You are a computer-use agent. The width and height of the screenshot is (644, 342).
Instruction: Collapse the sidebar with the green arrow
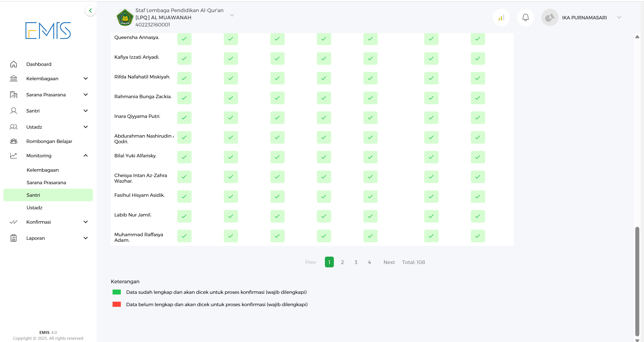(x=90, y=11)
